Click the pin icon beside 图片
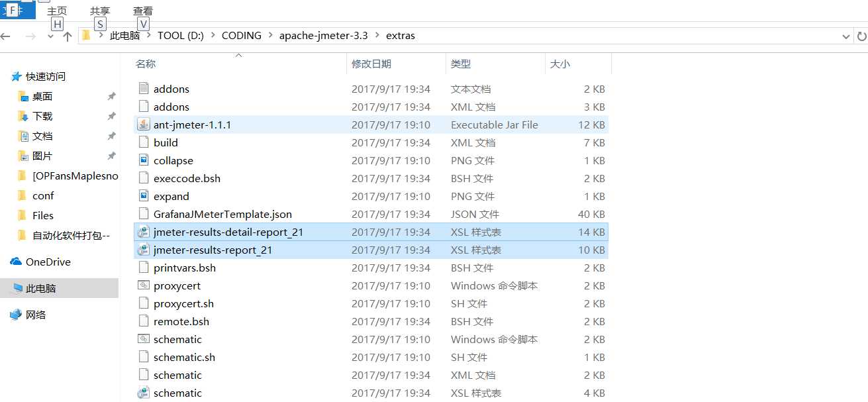 111,156
